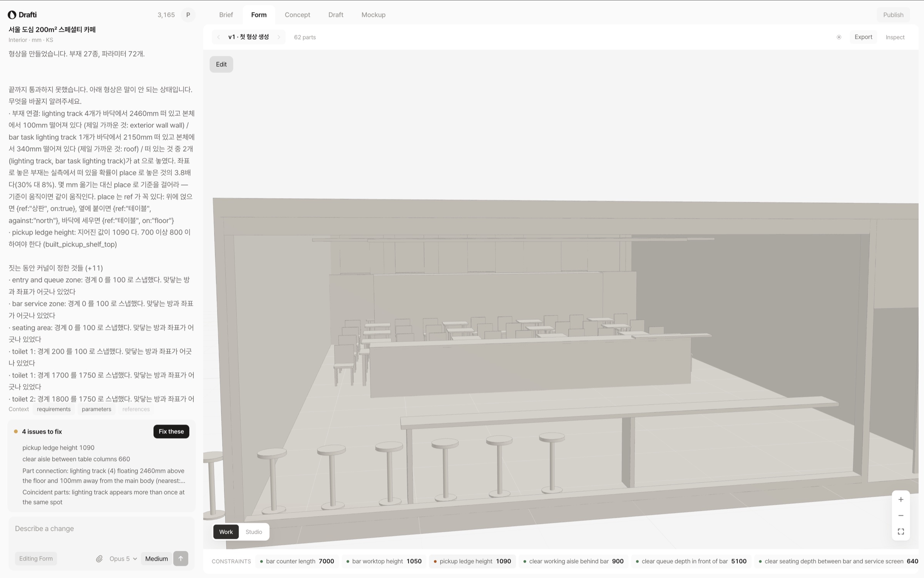Zoom in the 3D viewport
The height and width of the screenshot is (578, 924).
[x=901, y=499]
